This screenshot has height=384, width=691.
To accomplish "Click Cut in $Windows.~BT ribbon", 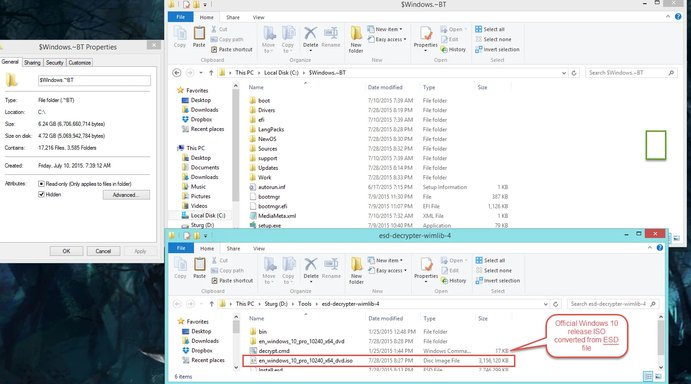I will click(219, 29).
